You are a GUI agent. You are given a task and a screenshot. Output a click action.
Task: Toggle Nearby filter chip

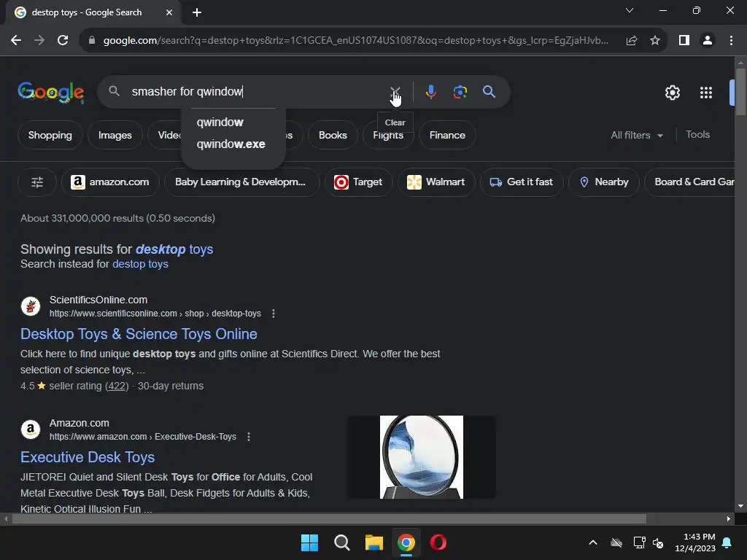[603, 182]
